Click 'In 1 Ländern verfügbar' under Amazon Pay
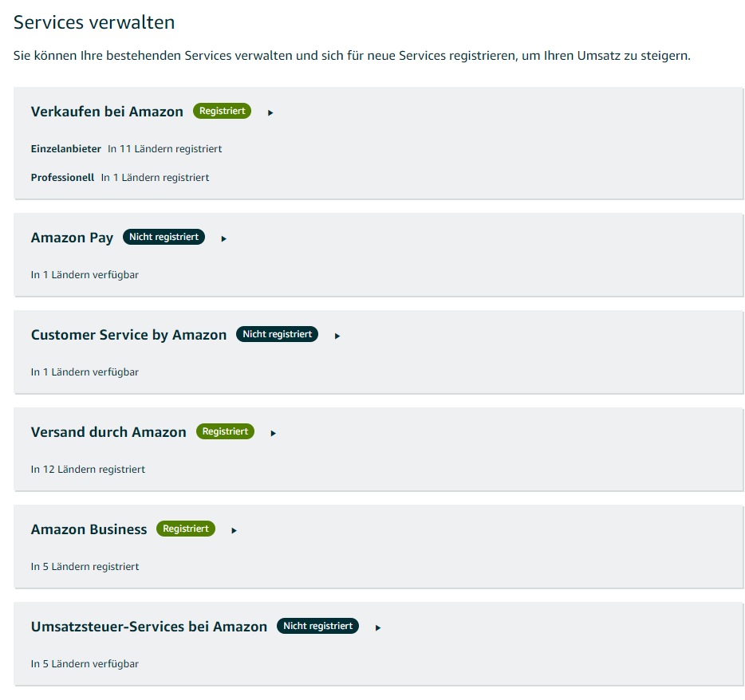Image resolution: width=745 pixels, height=700 pixels. click(85, 274)
